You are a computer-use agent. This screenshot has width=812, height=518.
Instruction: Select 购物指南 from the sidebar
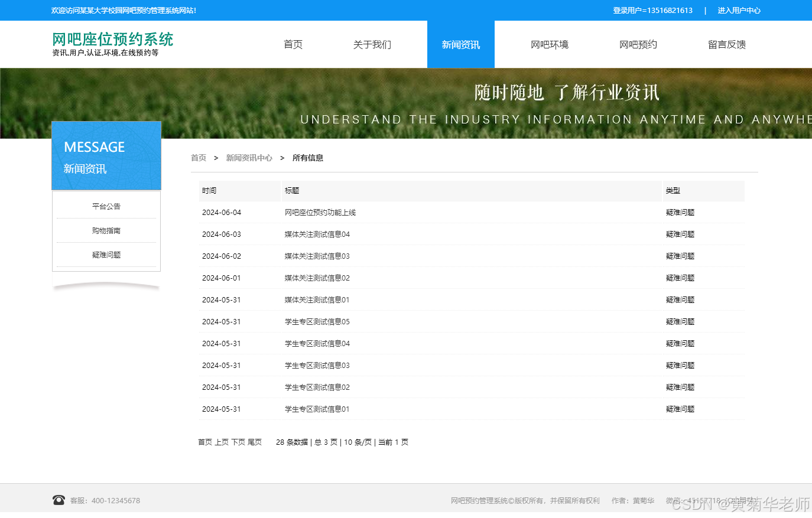pyautogui.click(x=106, y=230)
